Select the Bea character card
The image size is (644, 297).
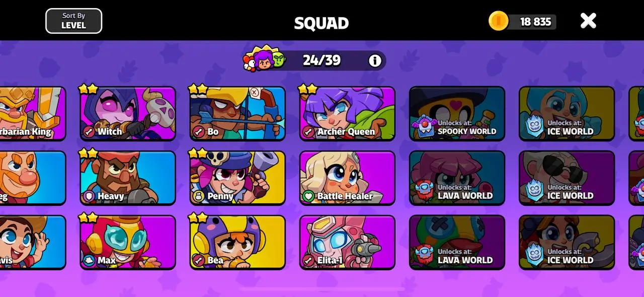click(x=237, y=243)
